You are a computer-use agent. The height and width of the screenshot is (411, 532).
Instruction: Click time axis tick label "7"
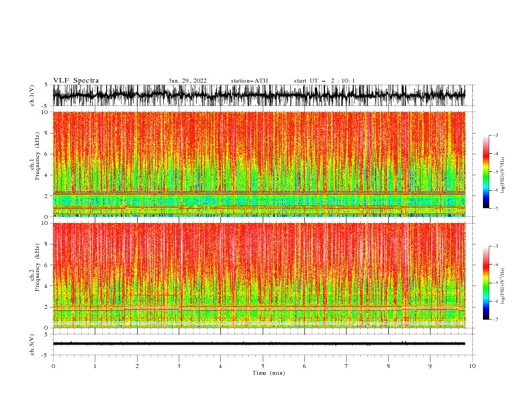tap(347, 366)
